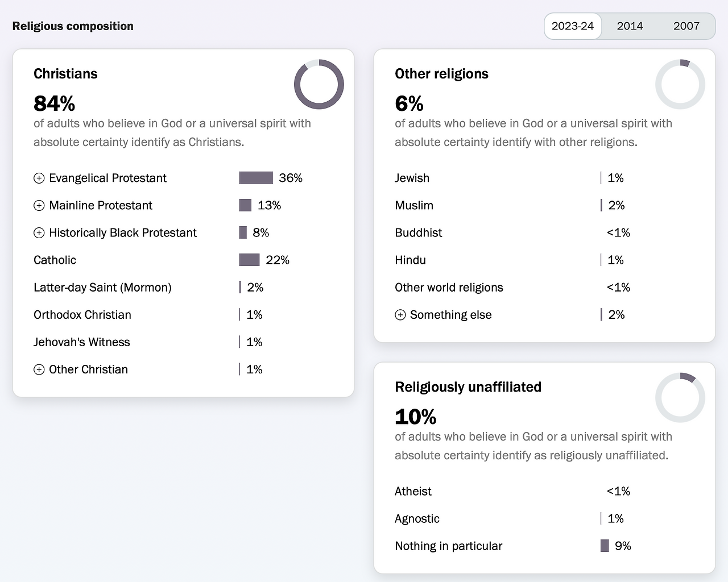Select the 2014 year tab
The image size is (728, 582).
tap(630, 26)
